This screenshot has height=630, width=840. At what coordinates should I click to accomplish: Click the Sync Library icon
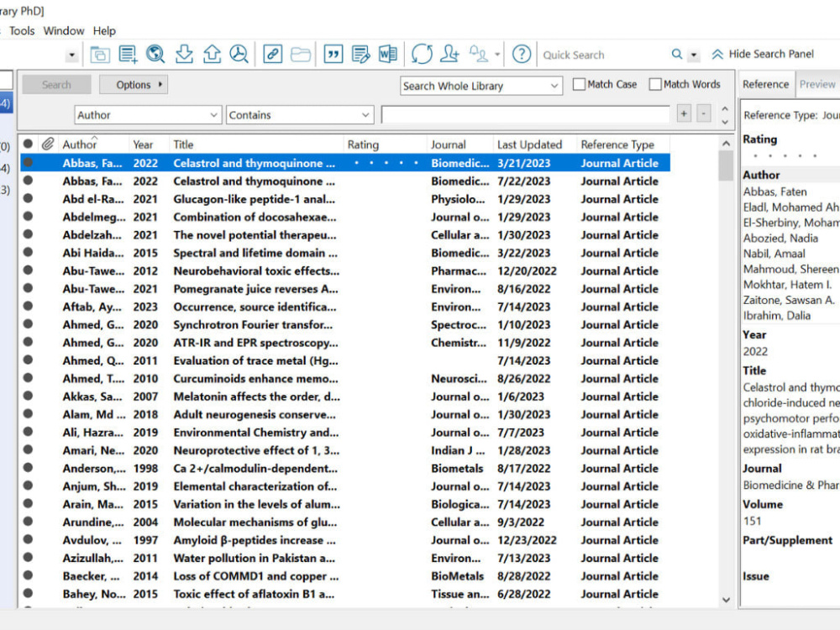[x=423, y=54]
